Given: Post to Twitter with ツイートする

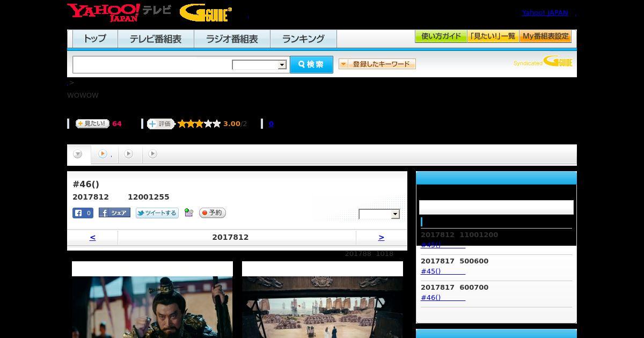Looking at the screenshot, I should (157, 213).
